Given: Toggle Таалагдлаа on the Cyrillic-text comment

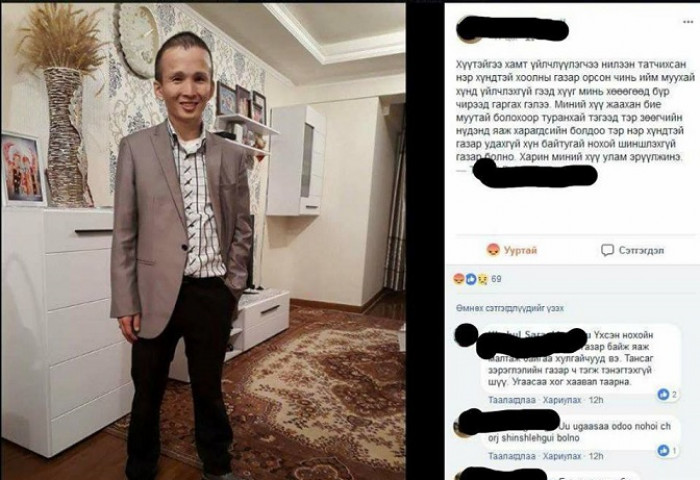Looking at the screenshot, I should 512,400.
